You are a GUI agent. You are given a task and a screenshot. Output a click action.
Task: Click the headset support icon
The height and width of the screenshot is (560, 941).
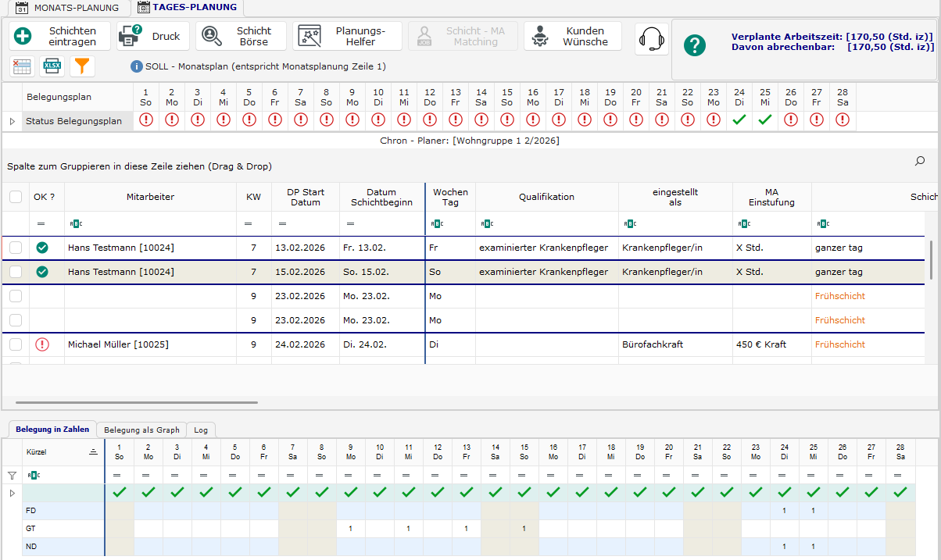point(652,38)
